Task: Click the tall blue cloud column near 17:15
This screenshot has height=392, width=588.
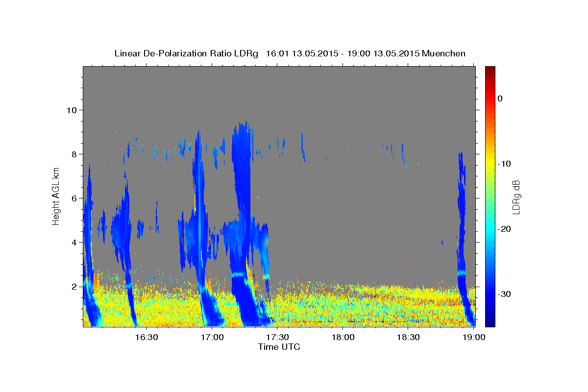Action: tap(242, 196)
